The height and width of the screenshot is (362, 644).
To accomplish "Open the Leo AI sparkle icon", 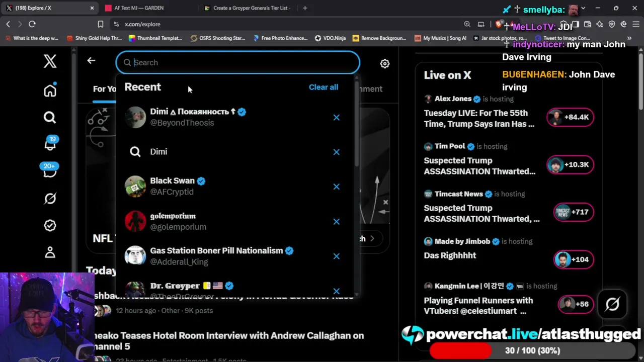I will 600,24.
